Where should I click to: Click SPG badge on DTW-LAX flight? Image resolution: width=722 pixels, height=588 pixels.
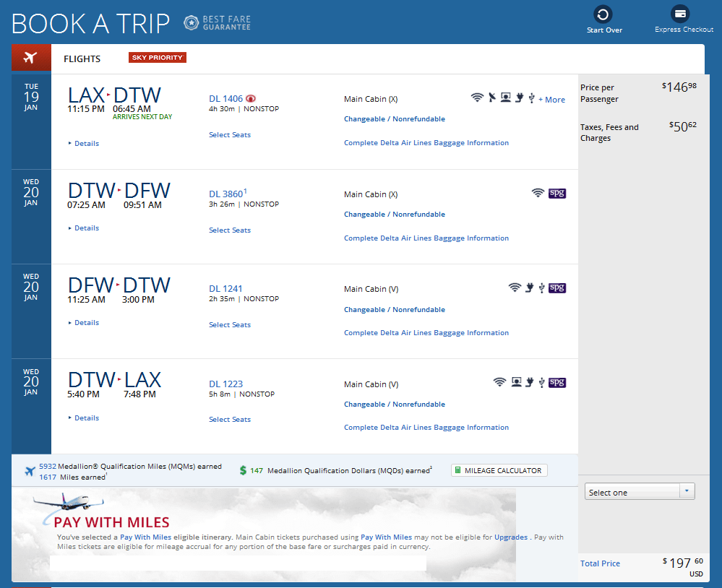coord(557,382)
